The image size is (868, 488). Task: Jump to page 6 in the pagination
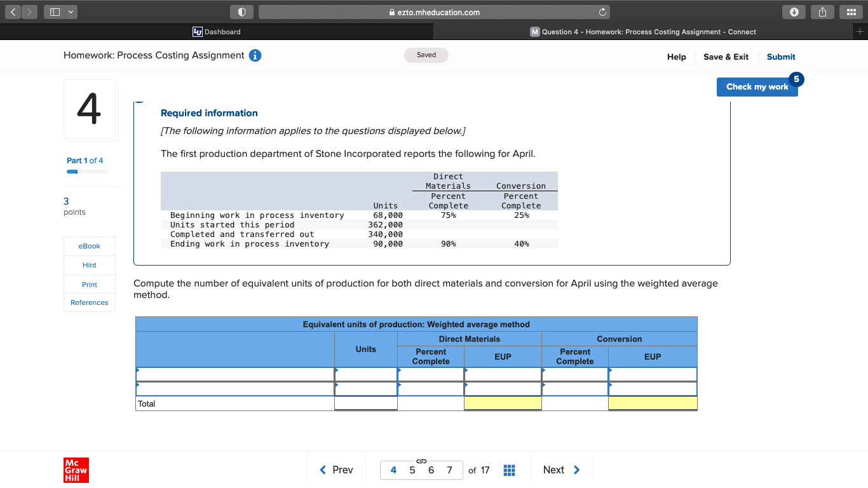[x=431, y=470]
